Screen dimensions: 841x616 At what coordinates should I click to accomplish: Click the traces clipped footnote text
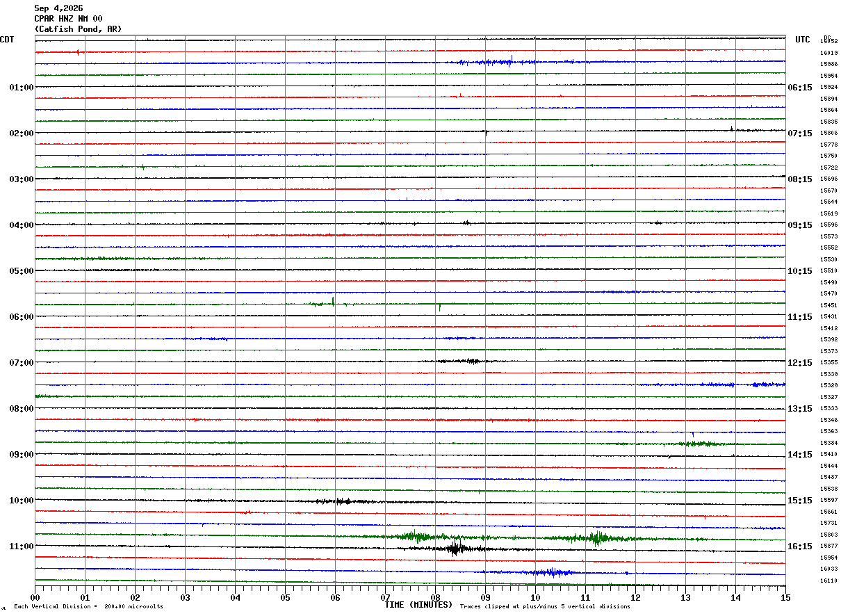click(x=545, y=607)
